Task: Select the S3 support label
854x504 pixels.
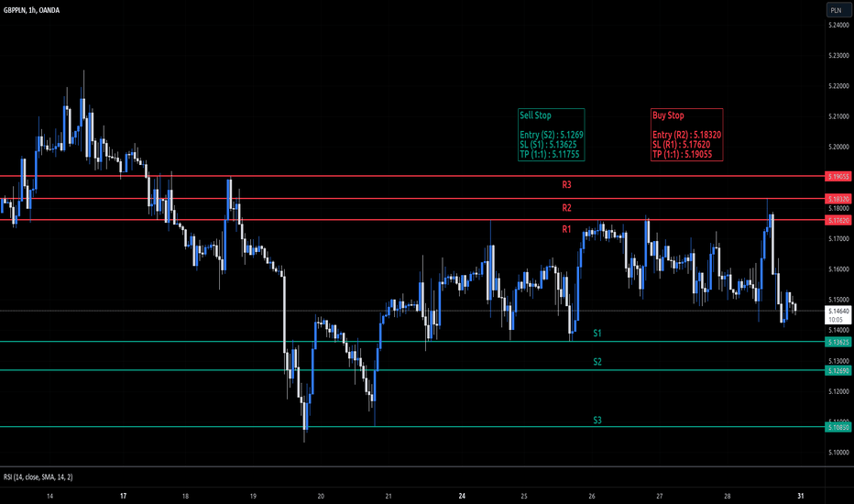Action: coord(597,420)
